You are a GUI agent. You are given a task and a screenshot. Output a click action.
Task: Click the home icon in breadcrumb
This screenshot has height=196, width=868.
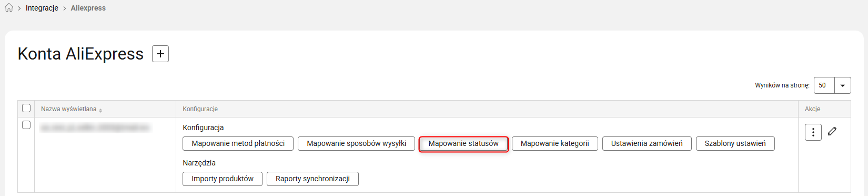pos(9,8)
